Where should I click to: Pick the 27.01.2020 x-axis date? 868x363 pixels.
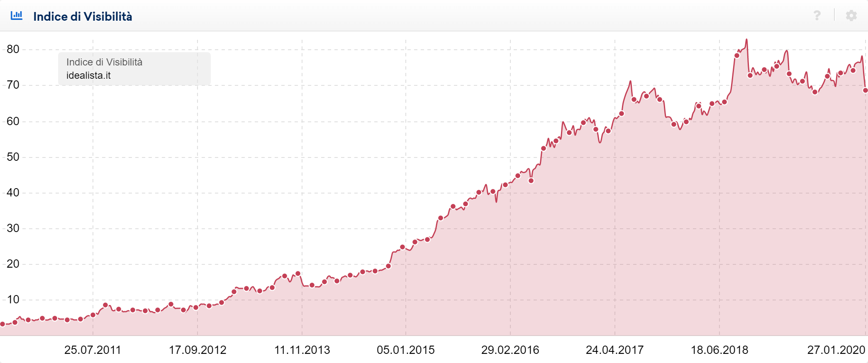click(x=836, y=350)
